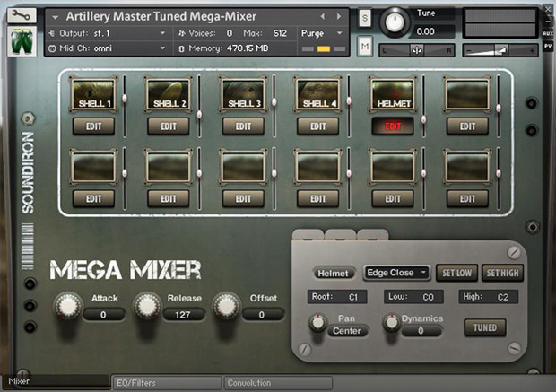Adjust the Release knob
The height and width of the screenshot is (392, 556).
[x=147, y=306]
